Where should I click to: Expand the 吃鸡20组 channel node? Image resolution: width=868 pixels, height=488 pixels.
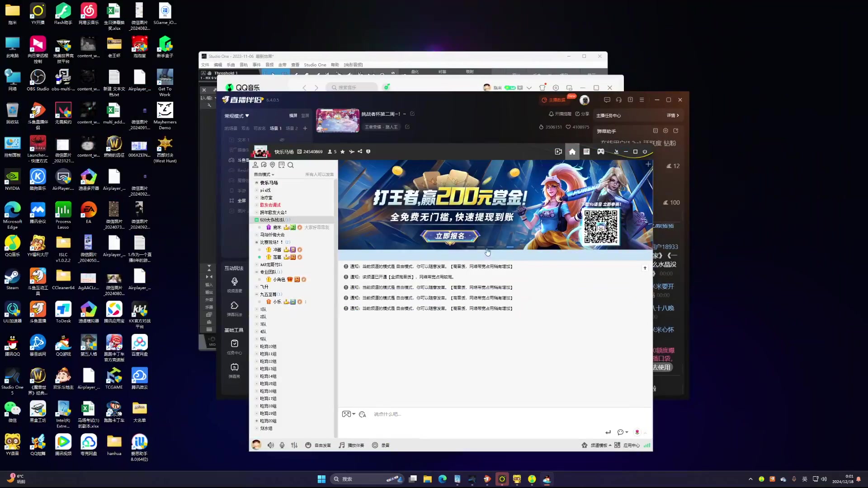tap(256, 421)
